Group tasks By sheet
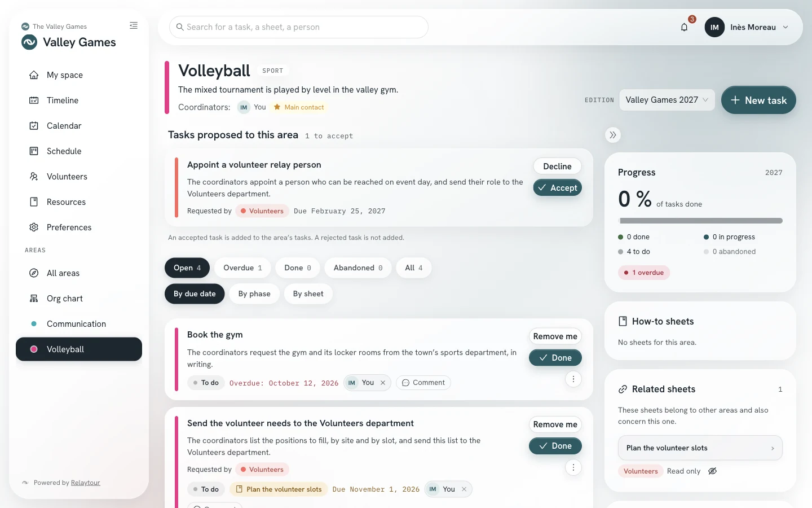 (308, 294)
